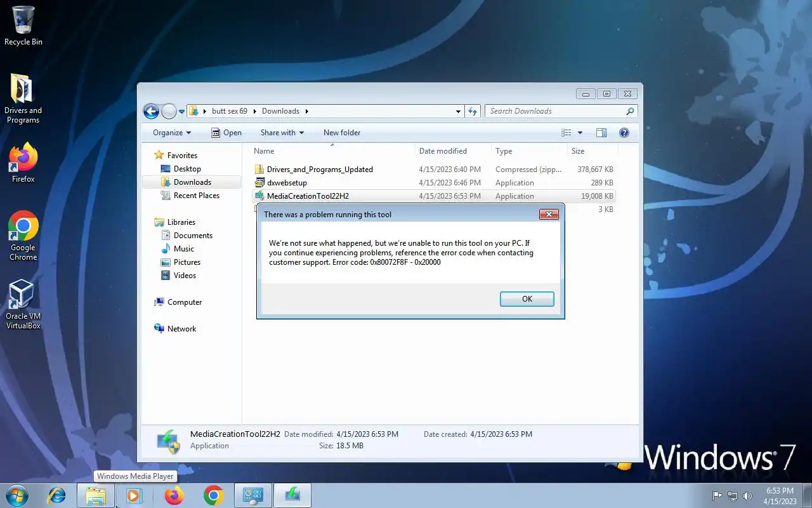Screen dimensions: 812x508
Task: Click the taskbar clock showing 6:53 PM
Action: tap(780, 496)
